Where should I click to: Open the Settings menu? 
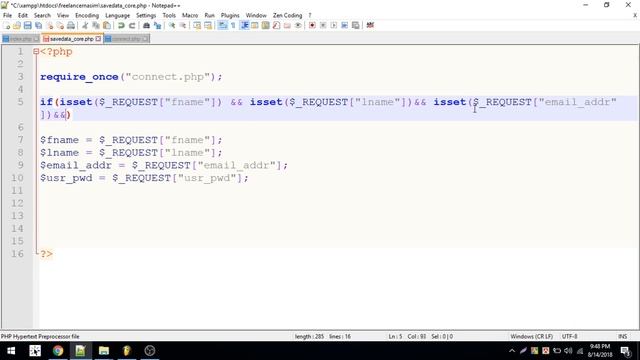coord(146,15)
